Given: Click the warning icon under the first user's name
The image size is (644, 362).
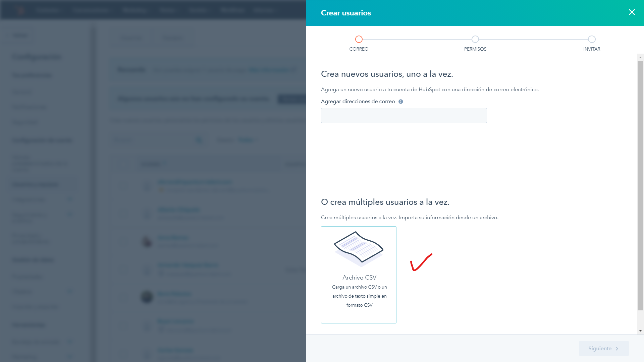Looking at the screenshot, I should pos(161,190).
